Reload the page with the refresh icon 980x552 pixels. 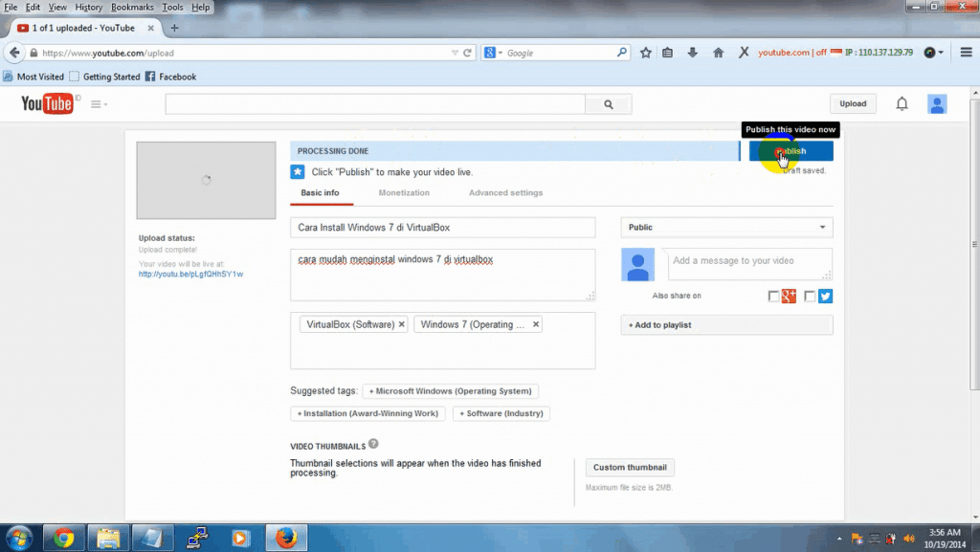[467, 53]
